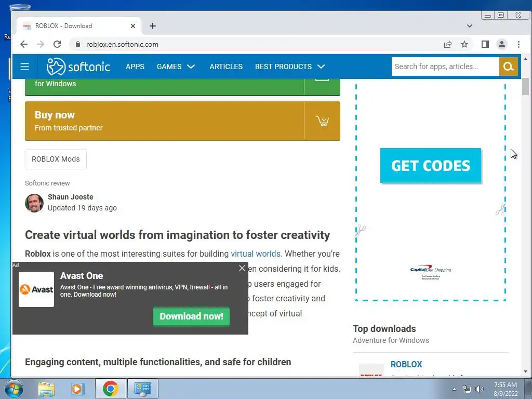Bookmark this page with star icon
The image size is (532, 399).
coord(464,44)
